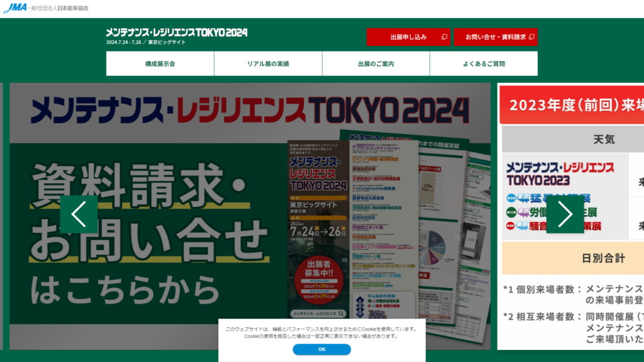Open the 出展のご案内 menu
Image resolution: width=644 pixels, height=362 pixels.
[376, 63]
